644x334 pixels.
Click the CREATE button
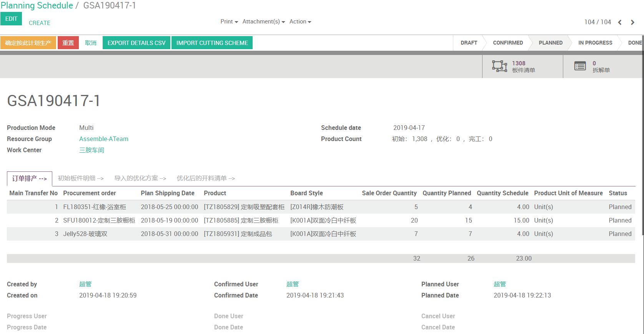click(40, 23)
